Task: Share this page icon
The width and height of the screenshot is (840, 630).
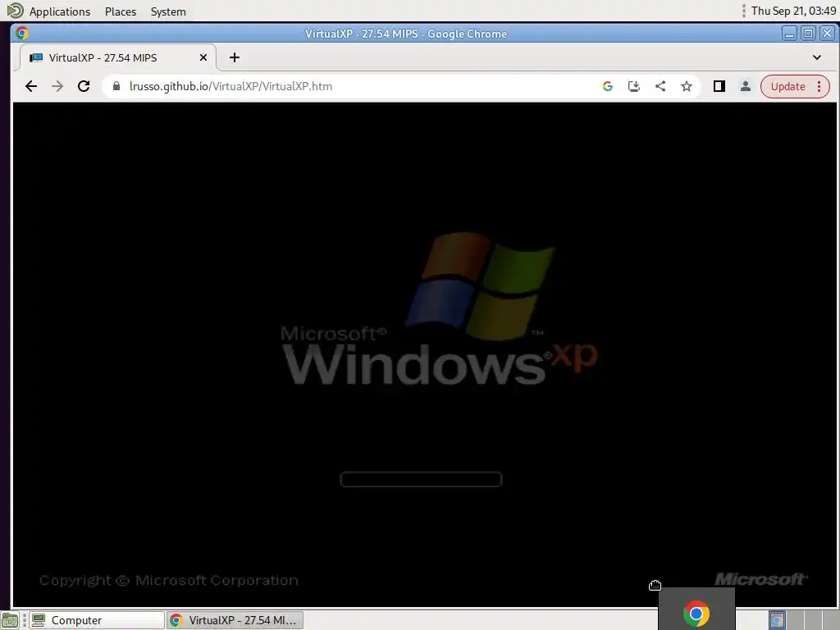Action: tap(660, 86)
